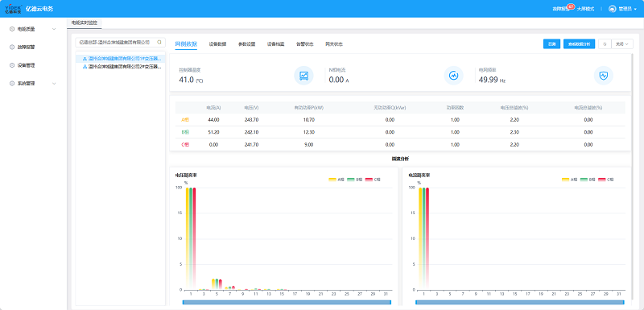The width and height of the screenshot is (644, 310).
Task: Click the 查看数据分析 button
Action: point(579,44)
